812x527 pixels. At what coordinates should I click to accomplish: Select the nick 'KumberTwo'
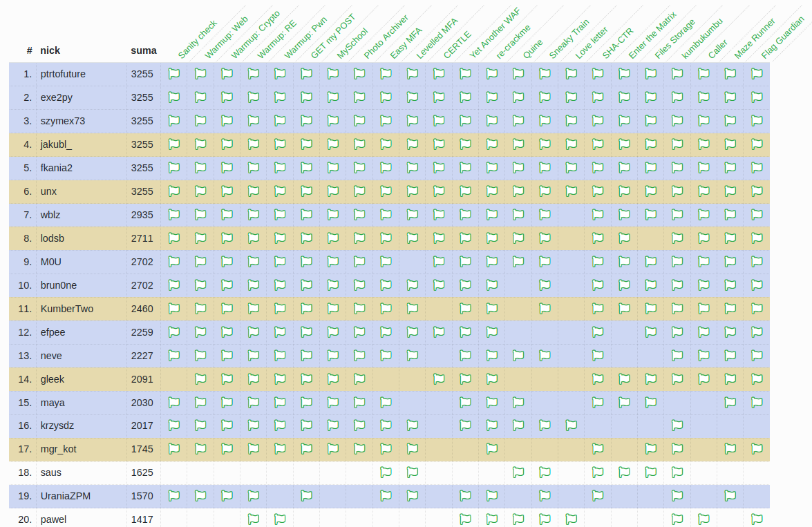click(x=67, y=309)
